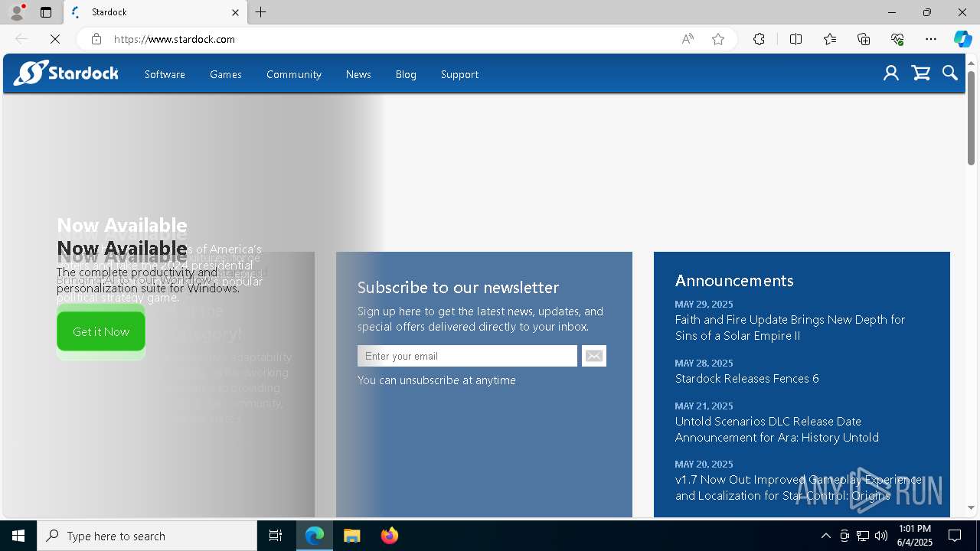
Task: Open the Favorites list icon
Action: (x=830, y=39)
